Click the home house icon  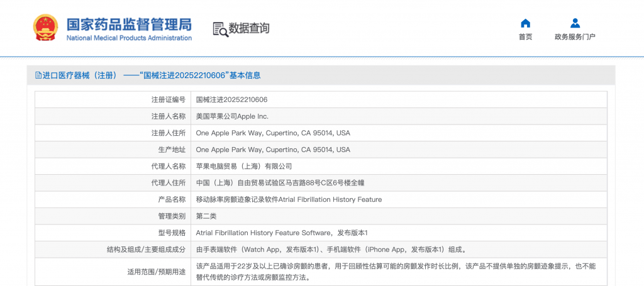coord(525,23)
